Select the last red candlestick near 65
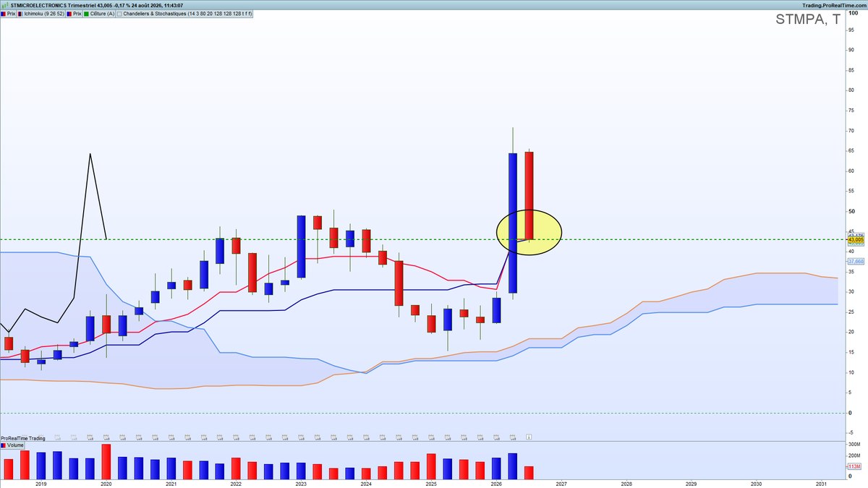The height and width of the screenshot is (488, 868). click(x=529, y=195)
